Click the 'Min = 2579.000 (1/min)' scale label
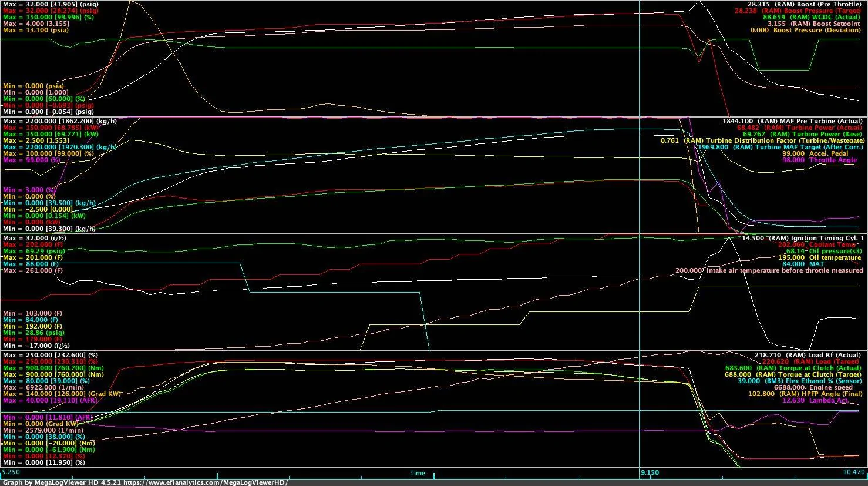The image size is (868, 486). click(x=42, y=430)
